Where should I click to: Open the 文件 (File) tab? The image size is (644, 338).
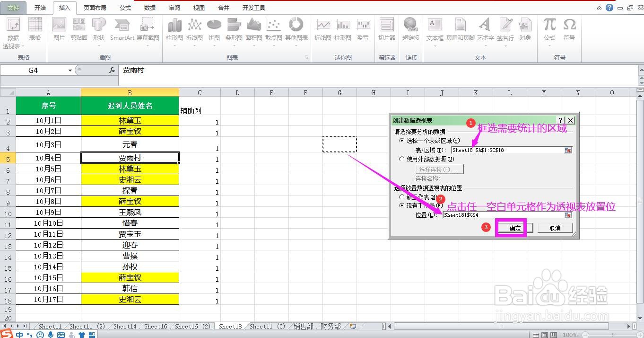(14, 8)
